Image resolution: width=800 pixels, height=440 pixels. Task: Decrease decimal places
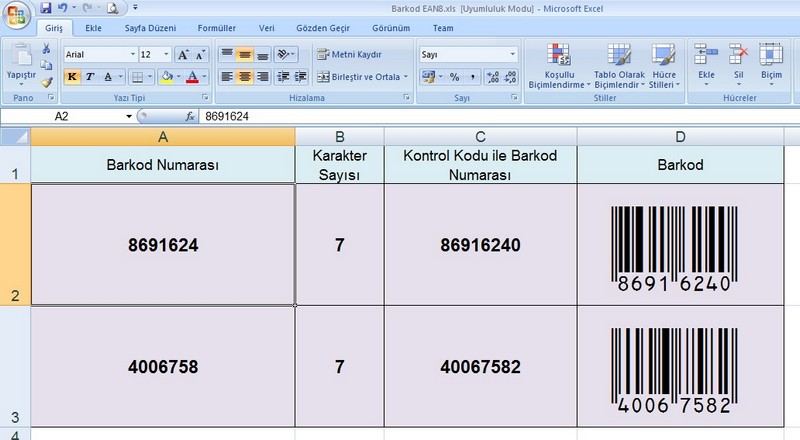pos(510,77)
